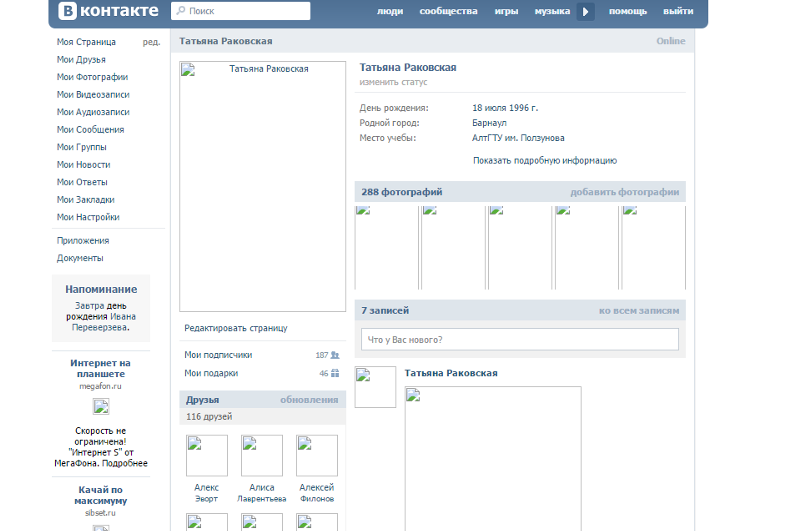Open Мои Аудиозаписи
The height and width of the screenshot is (531, 800).
[x=93, y=112]
